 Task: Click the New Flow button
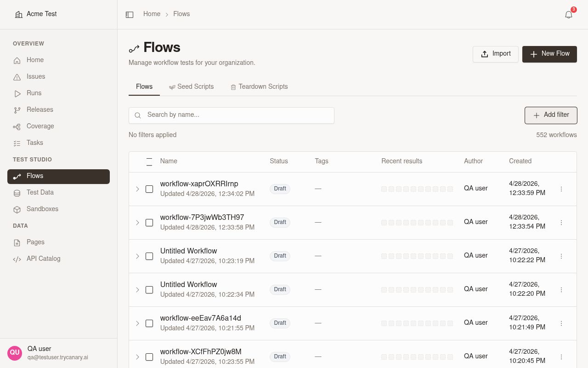(x=549, y=54)
